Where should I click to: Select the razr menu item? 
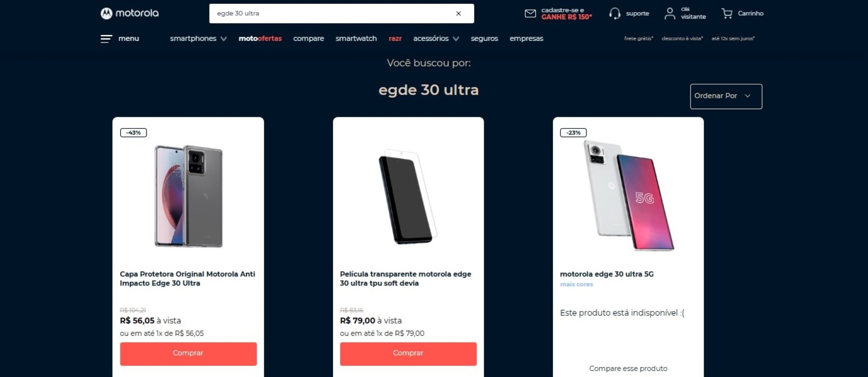pos(395,39)
